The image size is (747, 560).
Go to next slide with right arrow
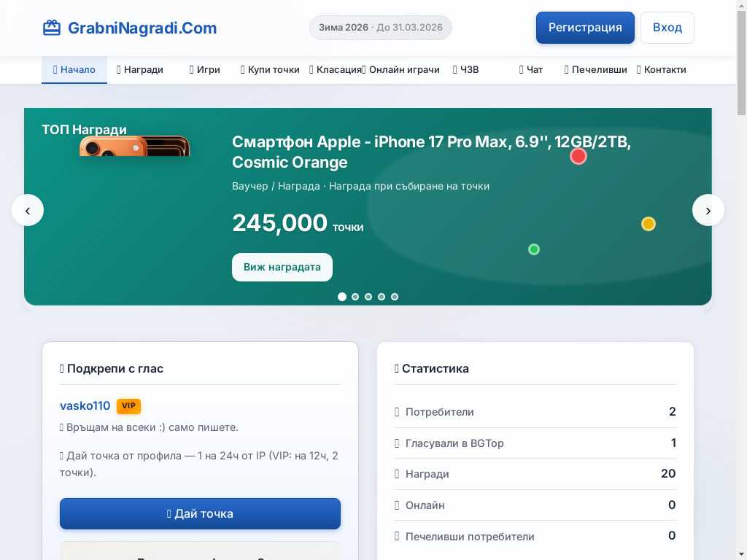click(708, 210)
